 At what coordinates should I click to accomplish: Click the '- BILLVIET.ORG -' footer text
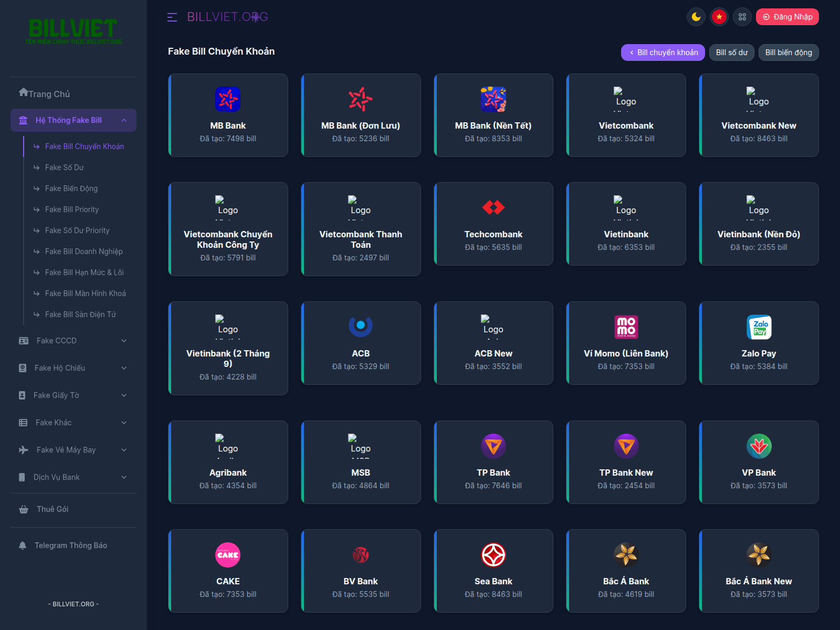pos(73,604)
